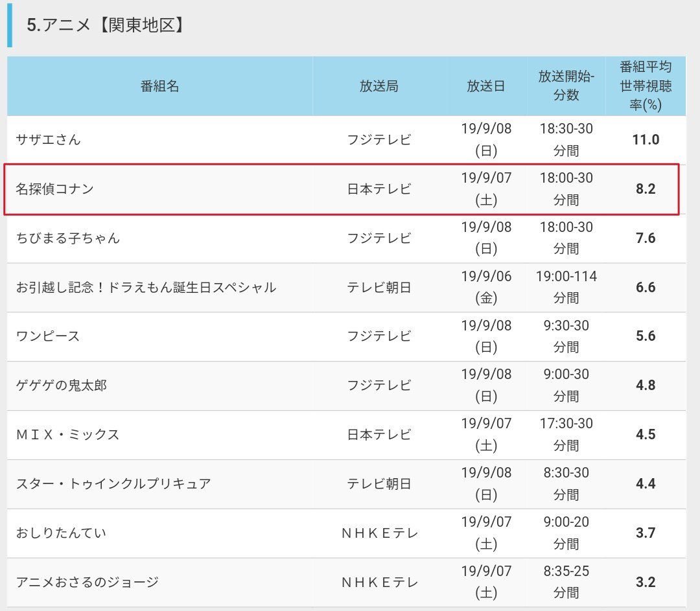Click NHKEテレ in the おしりたんてい row
The width and height of the screenshot is (700, 611).
pos(379,533)
